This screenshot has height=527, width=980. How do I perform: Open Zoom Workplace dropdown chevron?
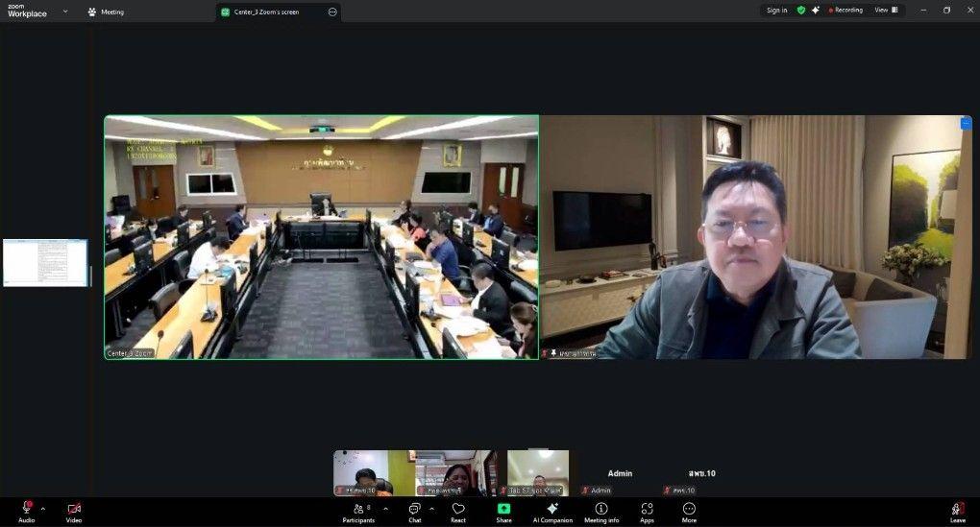[65, 12]
